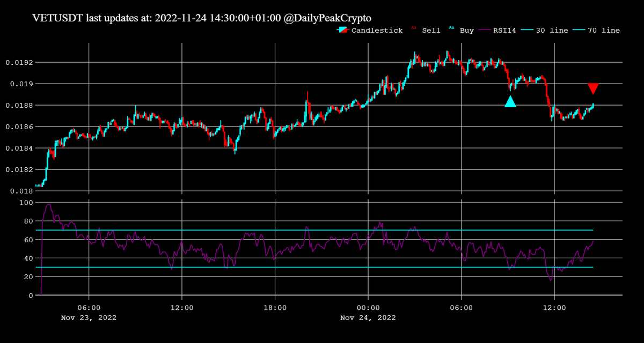Click the RSI axis label 40
The height and width of the screenshot is (343, 644).
tap(27, 258)
